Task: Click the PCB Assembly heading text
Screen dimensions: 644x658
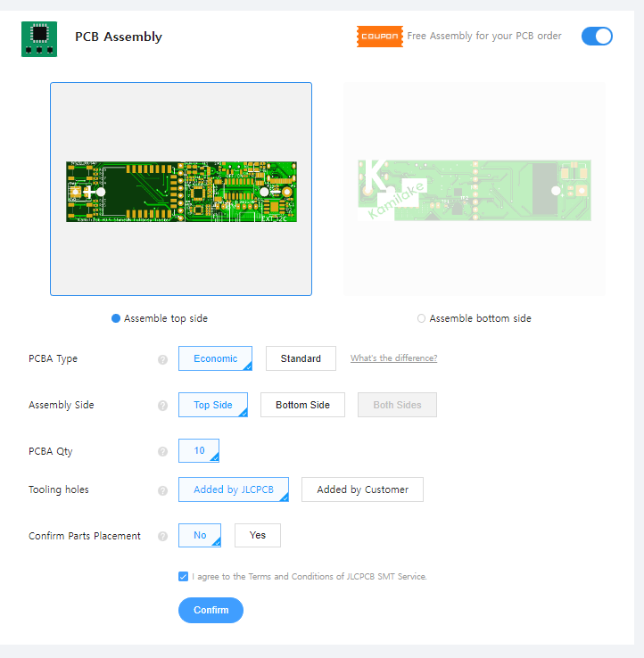Action: (x=119, y=37)
